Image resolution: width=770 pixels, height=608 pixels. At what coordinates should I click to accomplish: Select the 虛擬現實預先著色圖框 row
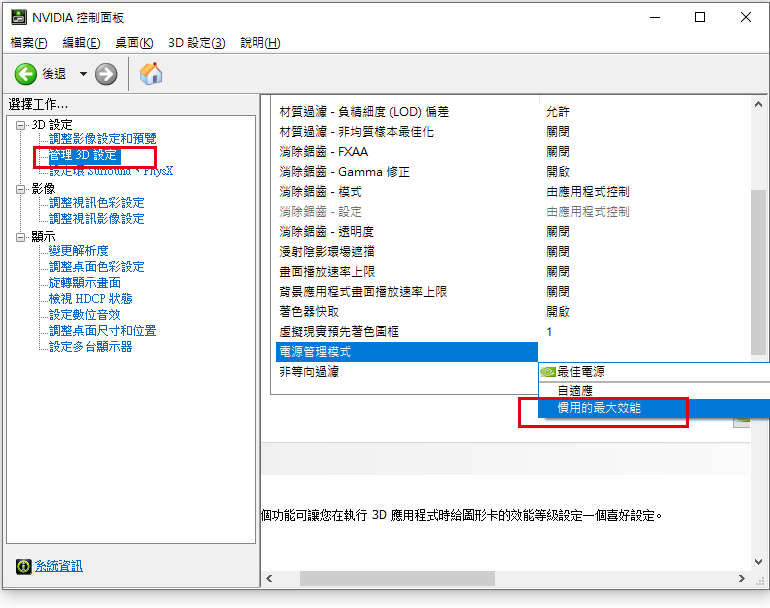pos(407,332)
